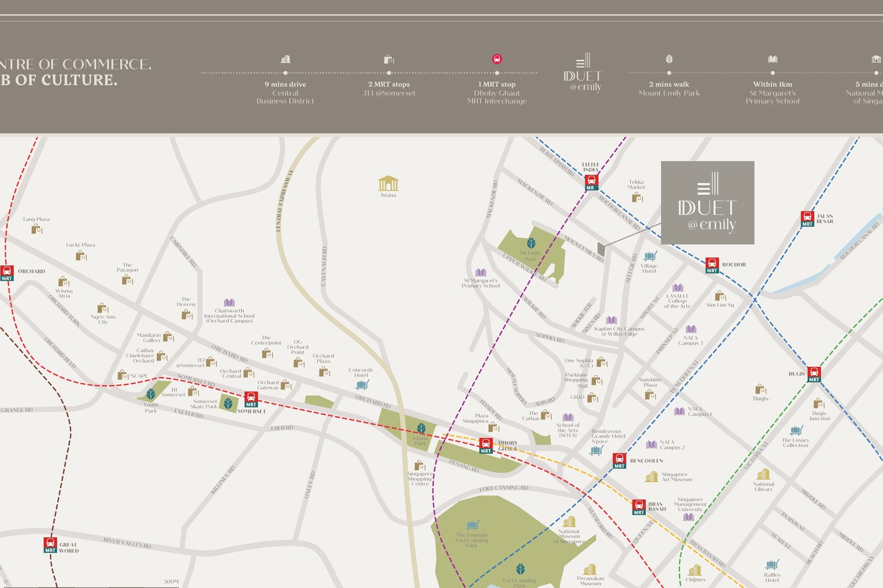The width and height of the screenshot is (883, 588).
Task: Select the Mt Emily Park leaf icon
Action: [x=531, y=243]
